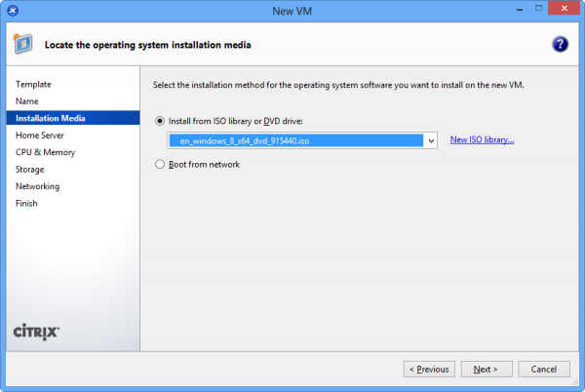Click the Next button

click(487, 369)
